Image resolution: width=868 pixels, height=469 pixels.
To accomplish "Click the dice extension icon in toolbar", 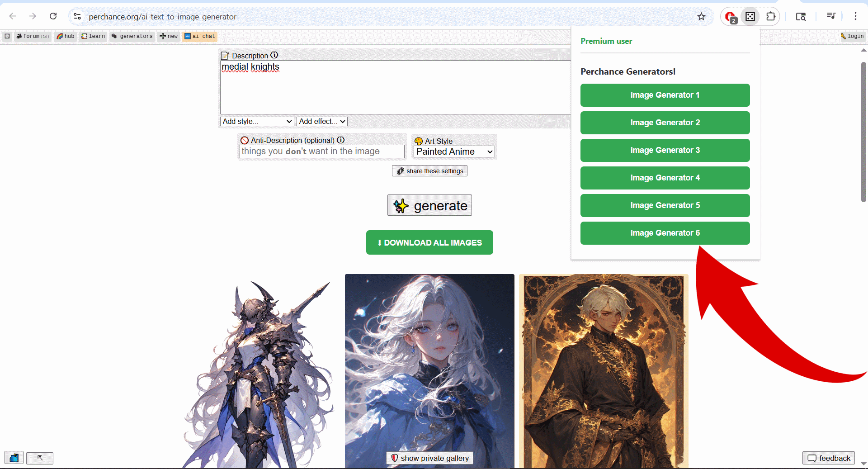I will (x=750, y=17).
